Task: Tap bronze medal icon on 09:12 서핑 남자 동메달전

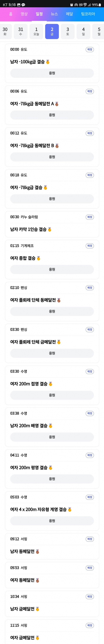Action: coord(37,551)
